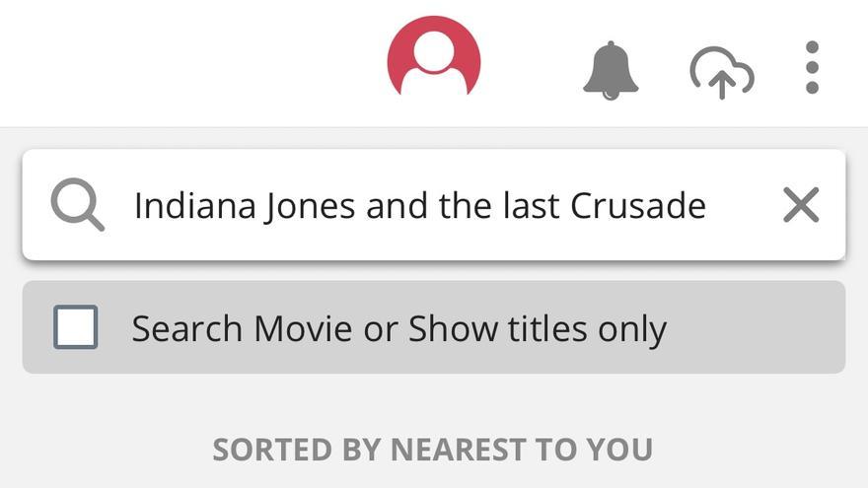
Task: Open the three-dot more options menu
Action: (812, 68)
